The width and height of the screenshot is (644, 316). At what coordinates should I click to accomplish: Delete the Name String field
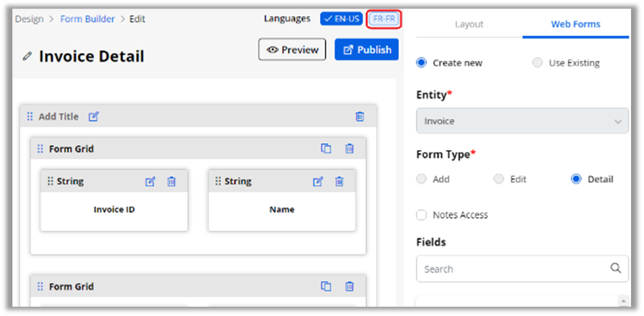tap(340, 182)
